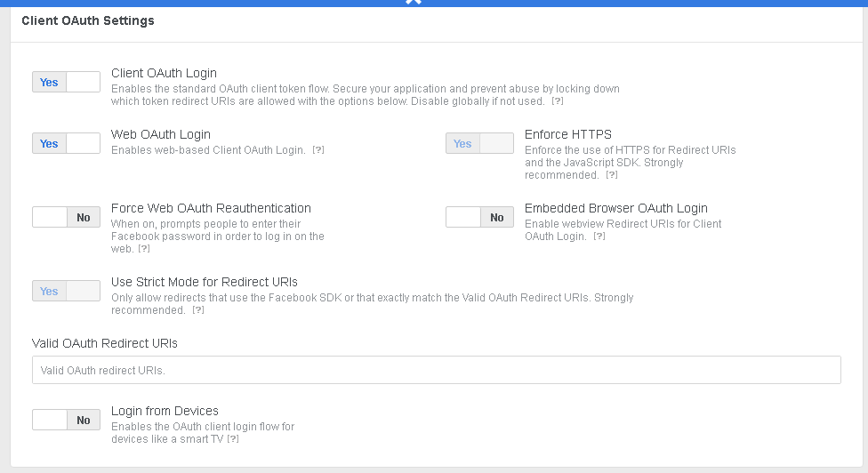
Task: Click the Enforce HTTPS label text
Action: [x=567, y=134]
